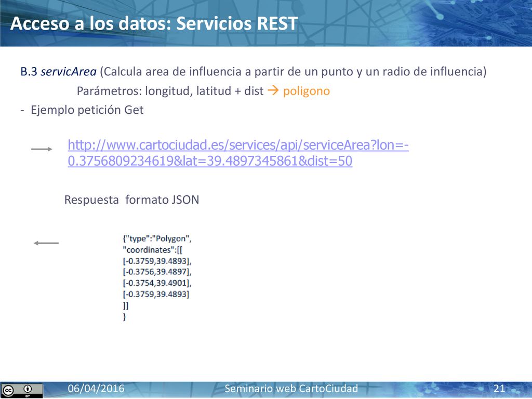Click the 'Respuesta formato JSON' label
The image size is (532, 399).
[131, 199]
